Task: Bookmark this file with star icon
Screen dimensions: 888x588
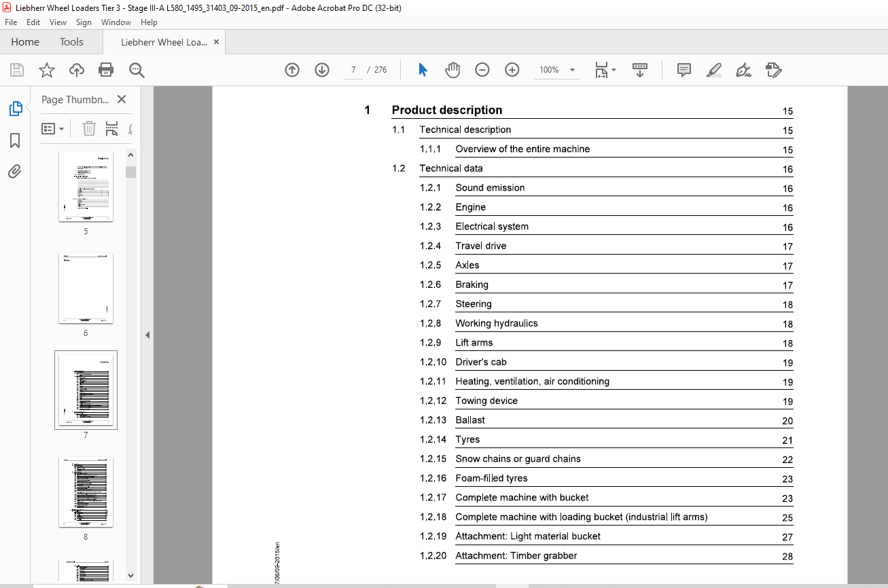Action: pyautogui.click(x=46, y=70)
